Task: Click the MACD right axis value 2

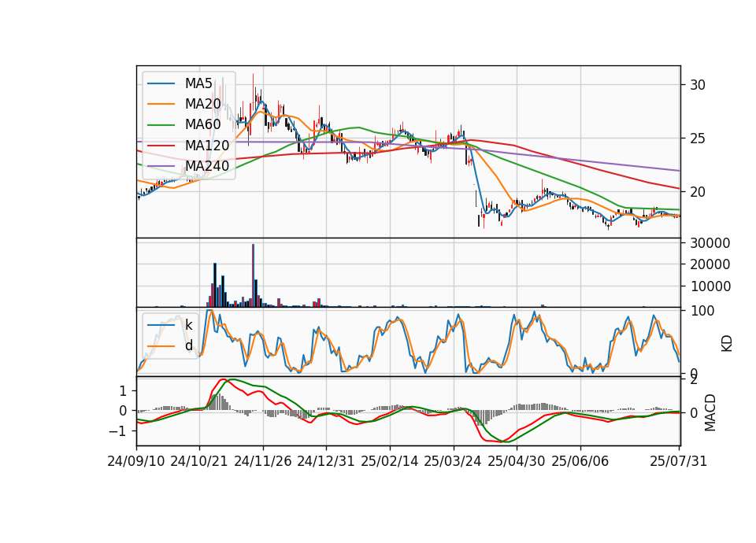Action: (694, 381)
